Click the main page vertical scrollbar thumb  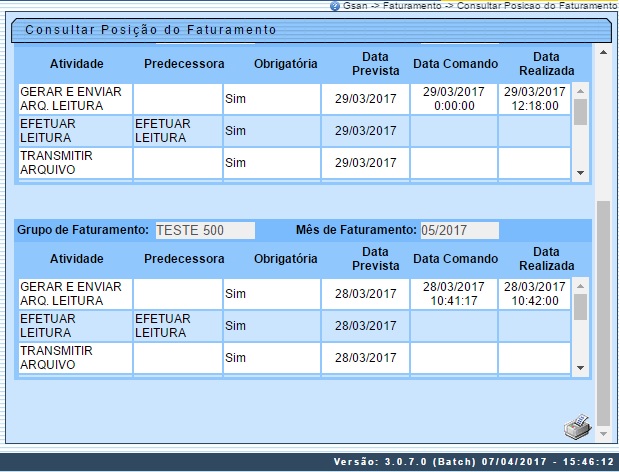tap(602, 312)
